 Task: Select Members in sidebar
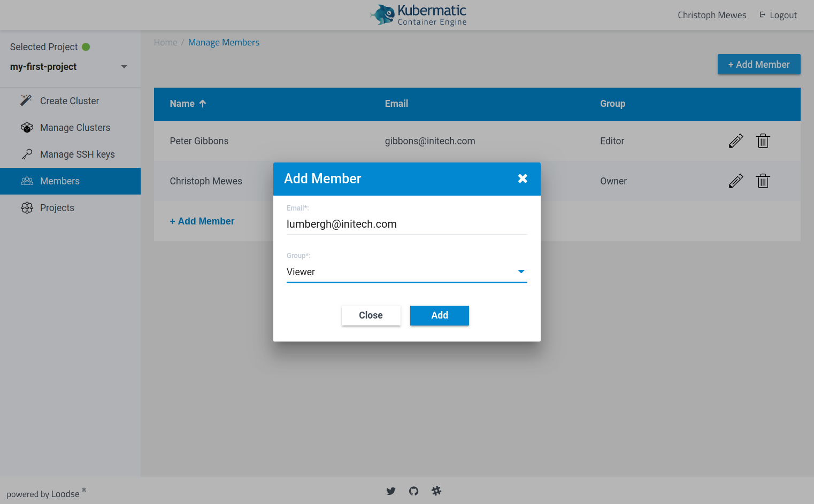pyautogui.click(x=70, y=181)
